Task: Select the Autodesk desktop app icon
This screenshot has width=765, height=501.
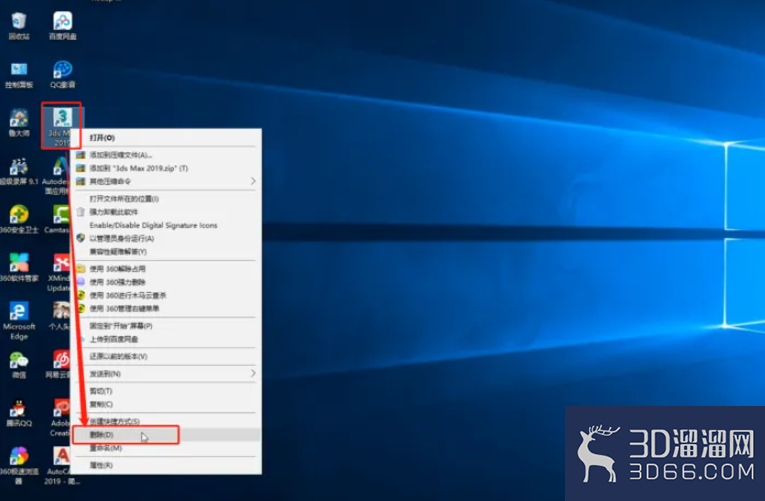Action: pyautogui.click(x=57, y=176)
